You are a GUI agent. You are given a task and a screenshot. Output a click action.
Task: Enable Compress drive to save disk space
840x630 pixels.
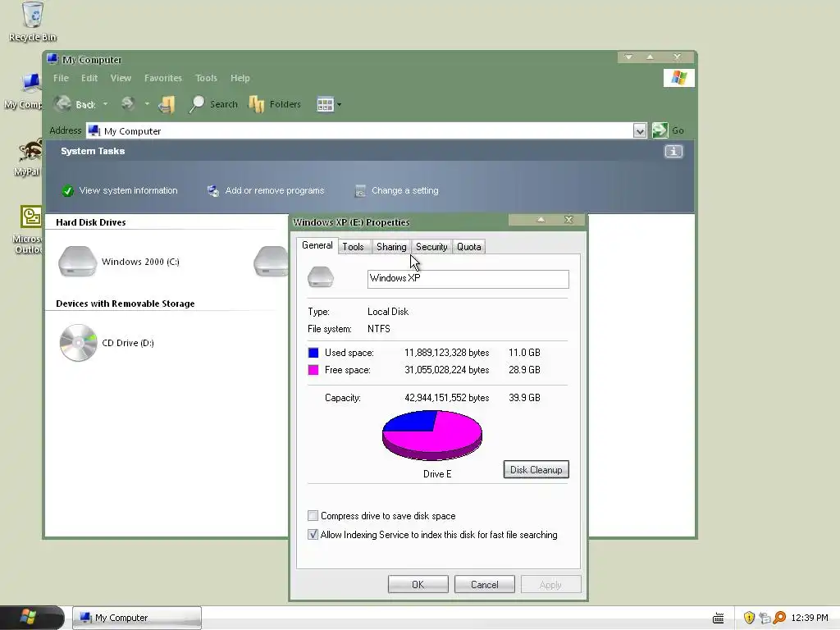point(313,516)
